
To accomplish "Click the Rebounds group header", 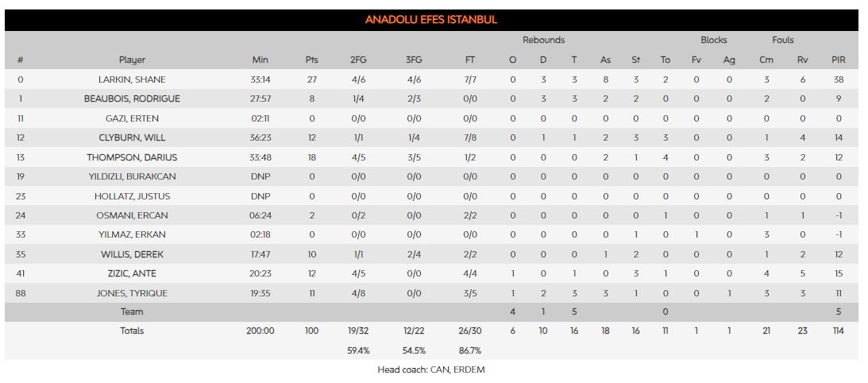I will click(x=543, y=40).
